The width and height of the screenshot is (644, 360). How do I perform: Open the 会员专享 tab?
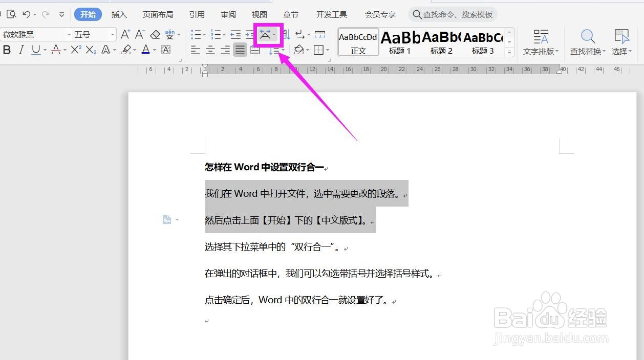click(380, 14)
